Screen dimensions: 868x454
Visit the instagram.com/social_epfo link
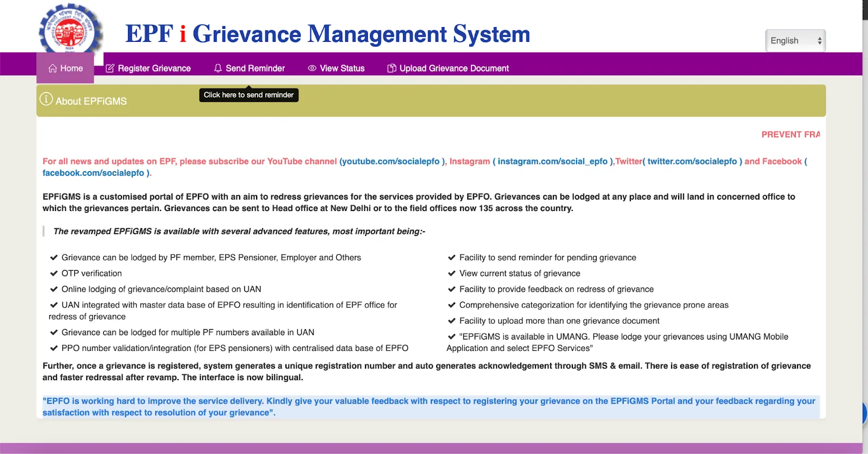coord(552,161)
